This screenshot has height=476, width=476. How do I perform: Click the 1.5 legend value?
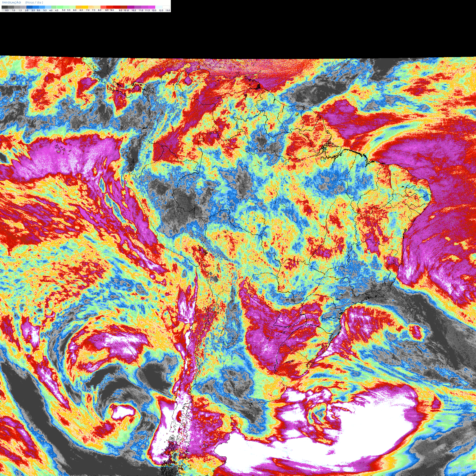[x=20, y=10]
